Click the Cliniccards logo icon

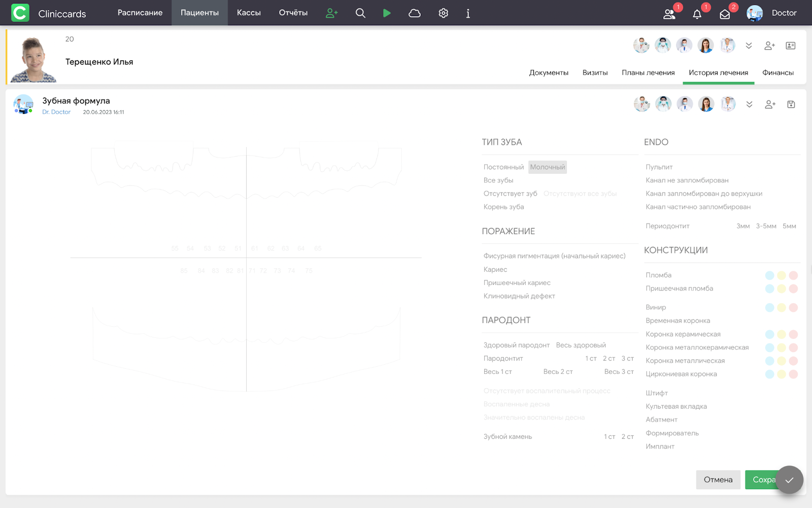tap(20, 13)
